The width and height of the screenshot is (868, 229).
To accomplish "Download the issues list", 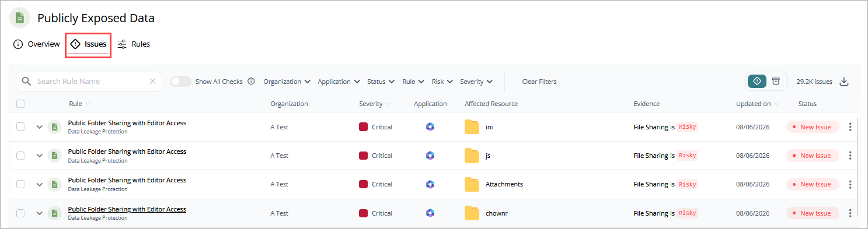I will point(843,82).
